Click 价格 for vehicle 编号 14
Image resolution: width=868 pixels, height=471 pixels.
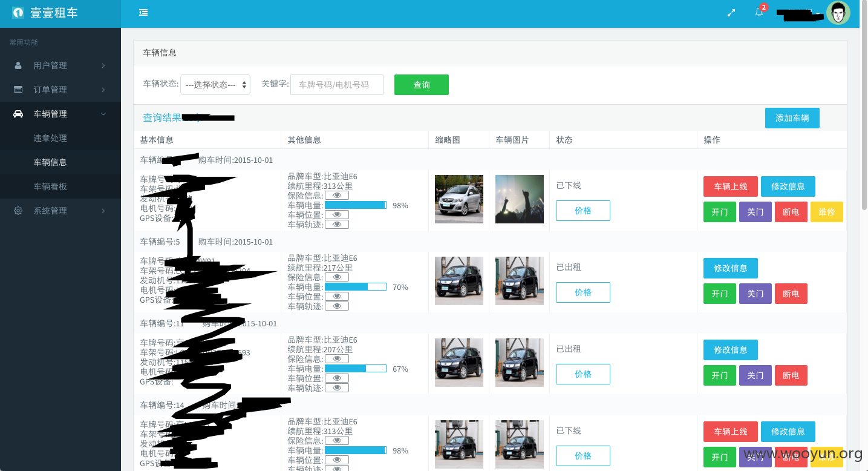pos(583,456)
